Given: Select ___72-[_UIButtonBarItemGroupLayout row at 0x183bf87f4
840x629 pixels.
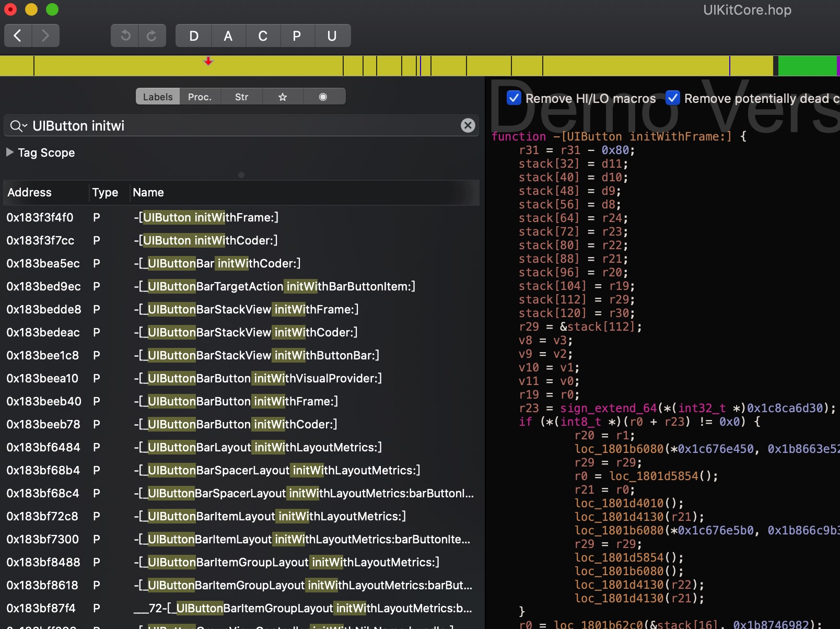Looking at the screenshot, I should (240, 608).
